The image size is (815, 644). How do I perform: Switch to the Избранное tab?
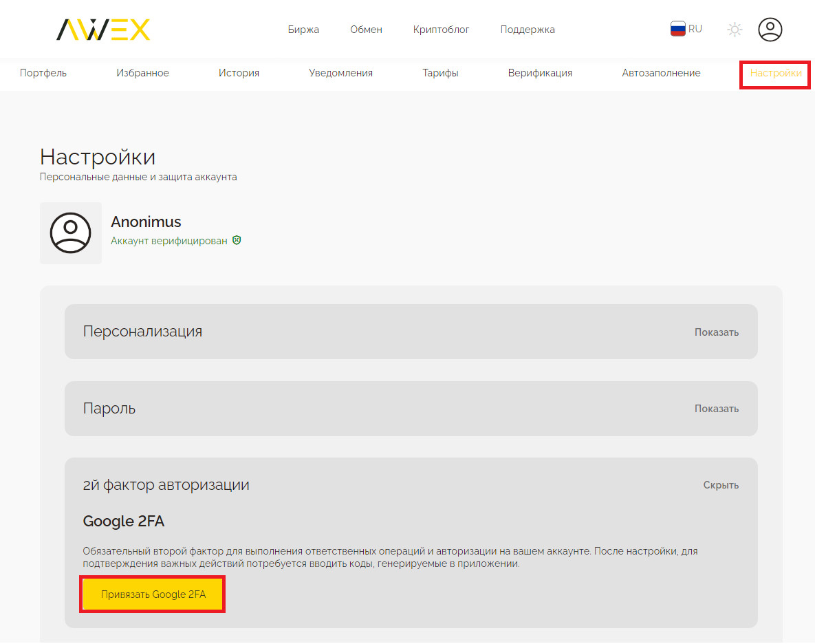point(142,73)
